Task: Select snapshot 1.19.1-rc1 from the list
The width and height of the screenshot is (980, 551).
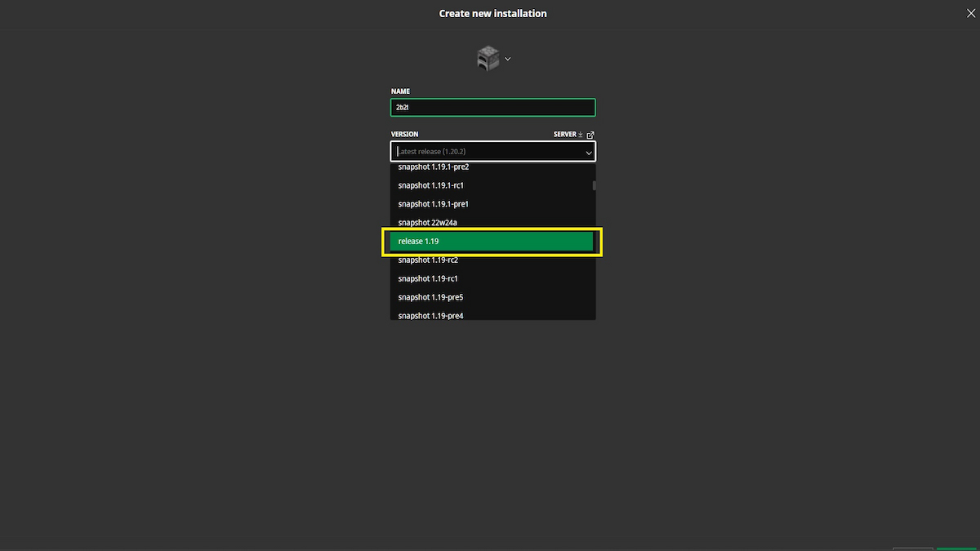Action: click(492, 185)
